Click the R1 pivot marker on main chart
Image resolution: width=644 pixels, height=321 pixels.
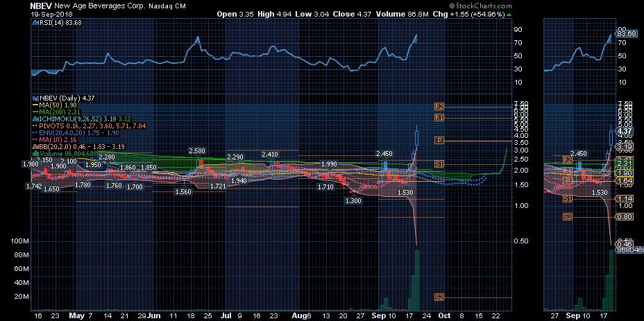click(x=439, y=118)
